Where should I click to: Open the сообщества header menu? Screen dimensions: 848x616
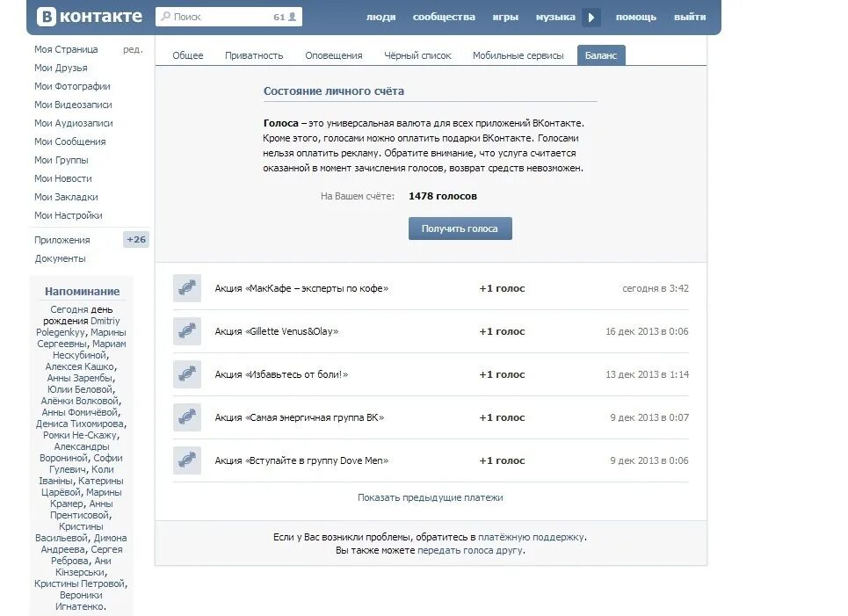coord(444,17)
